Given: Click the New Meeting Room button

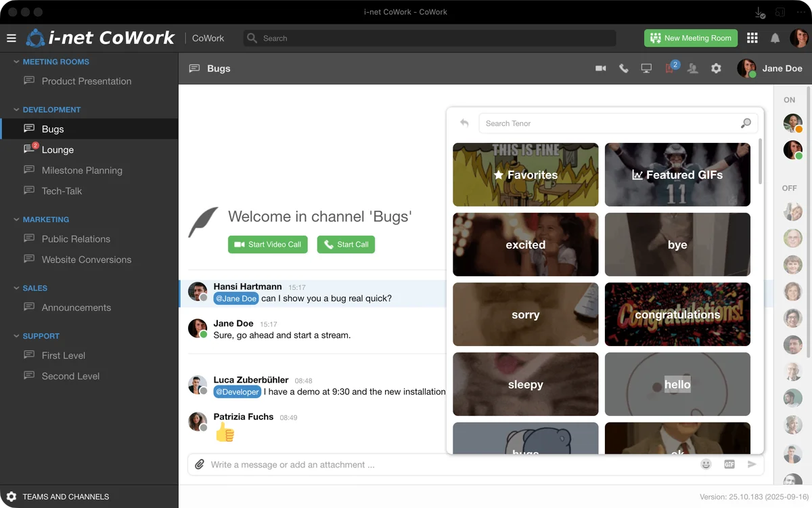Looking at the screenshot, I should (x=690, y=39).
